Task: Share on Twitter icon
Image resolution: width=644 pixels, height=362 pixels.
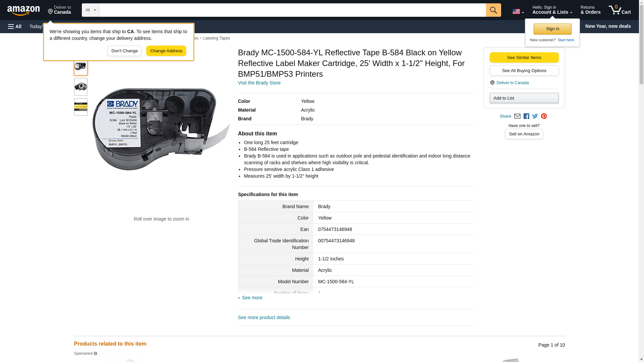Action: (x=535, y=116)
